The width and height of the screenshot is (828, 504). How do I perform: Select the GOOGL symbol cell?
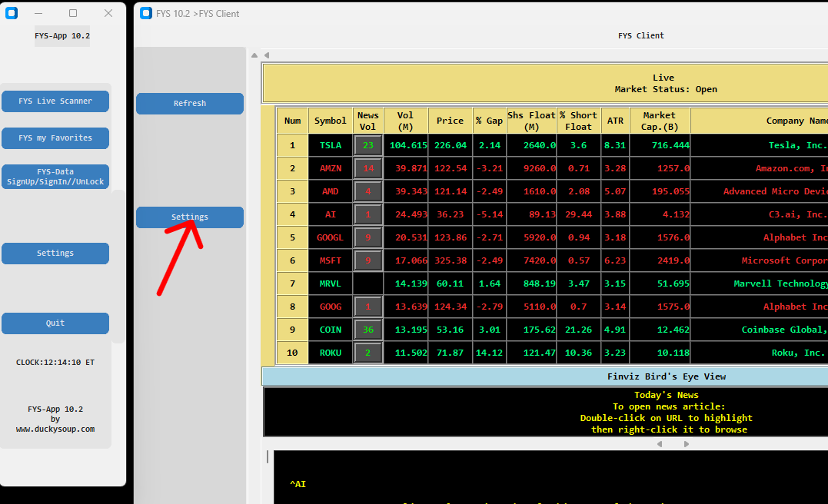(x=331, y=238)
